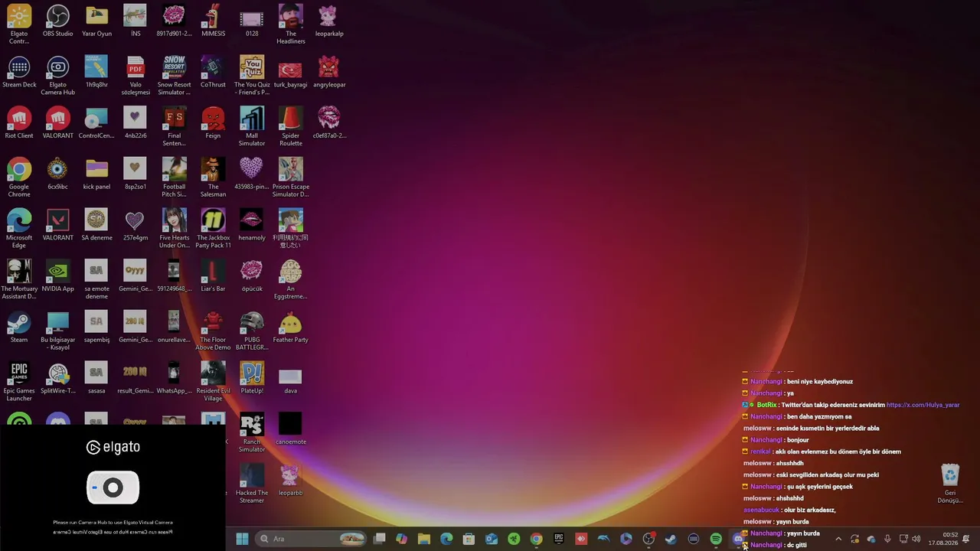
Task: Click the Elgato virtual camera preview image
Action: [113, 487]
